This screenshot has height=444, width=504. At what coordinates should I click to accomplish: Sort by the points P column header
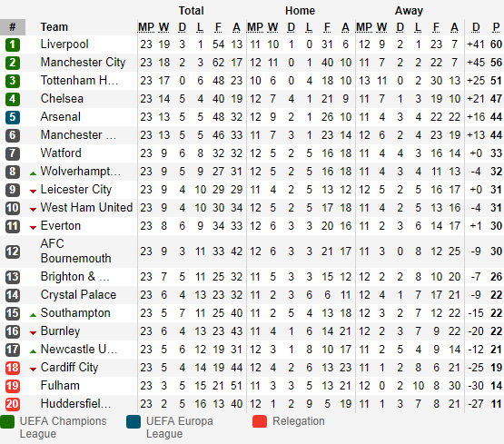pos(496,27)
